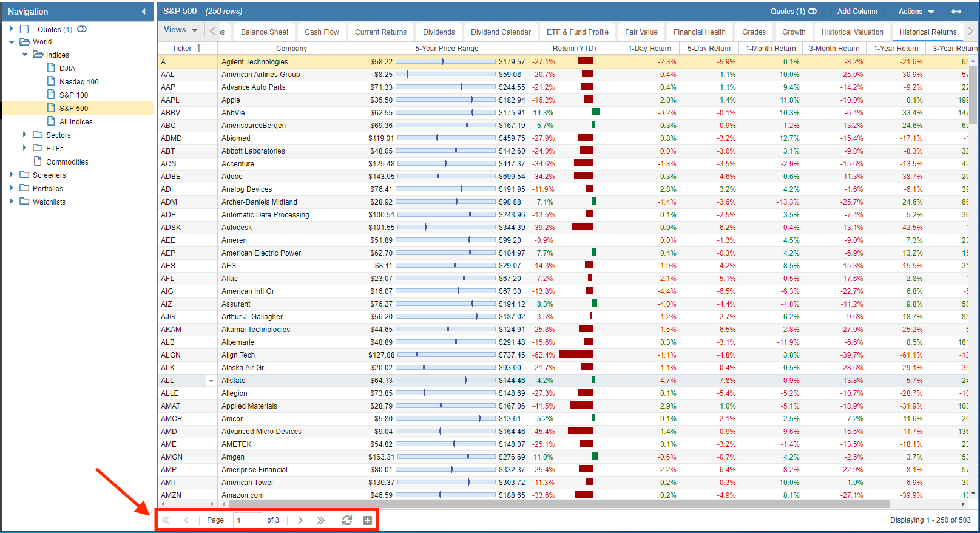Open the All Indices page
Viewport: 980px width, 533px height.
tap(76, 122)
